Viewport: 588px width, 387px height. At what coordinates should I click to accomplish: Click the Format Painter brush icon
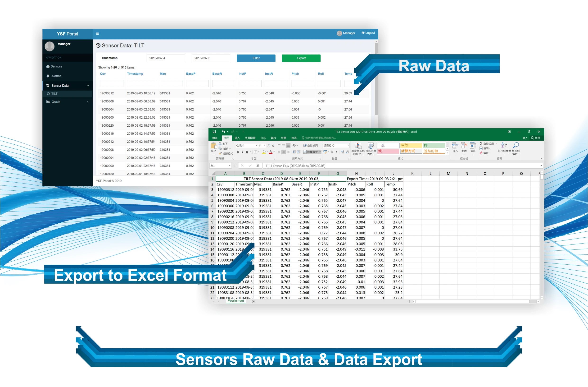tap(220, 154)
